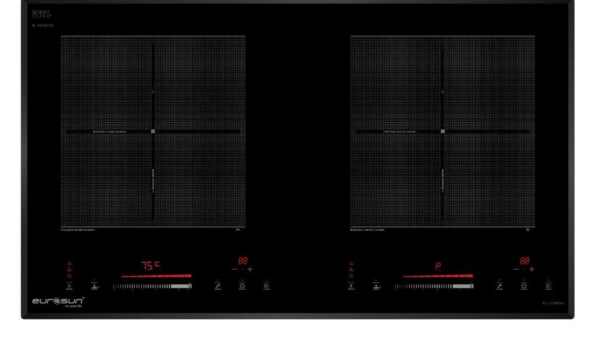This screenshot has height=364, width=596.
Task: Tap the minus timer button under the 88 display, 75°C panel
Action: pyautogui.click(x=234, y=269)
